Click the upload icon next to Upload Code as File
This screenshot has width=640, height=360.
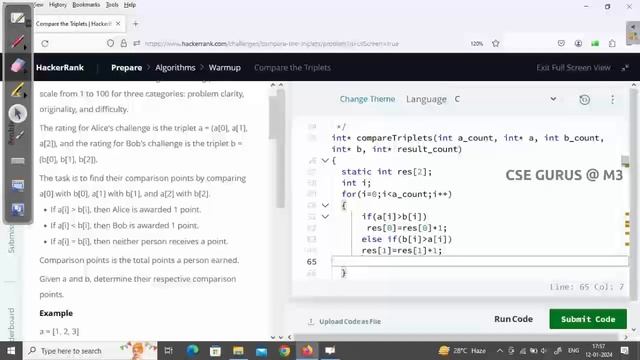pyautogui.click(x=311, y=322)
